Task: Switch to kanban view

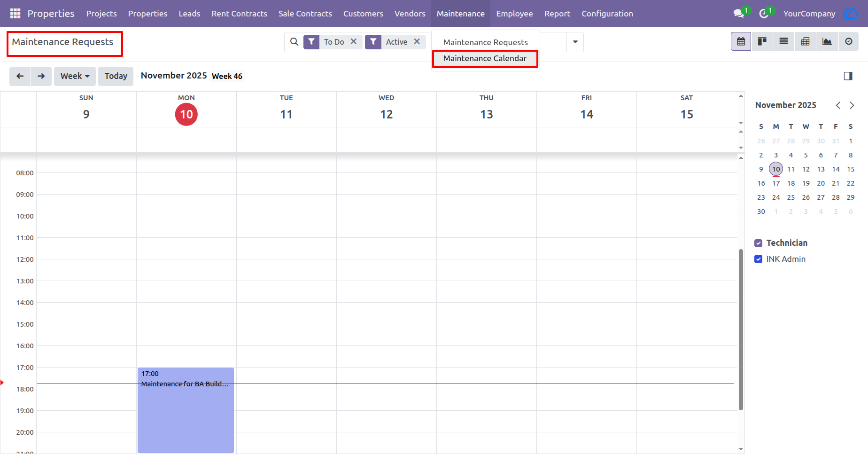Action: click(x=762, y=41)
